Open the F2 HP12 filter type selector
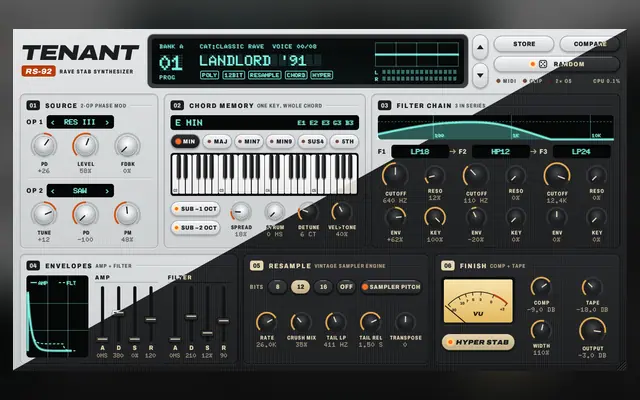 click(x=500, y=152)
